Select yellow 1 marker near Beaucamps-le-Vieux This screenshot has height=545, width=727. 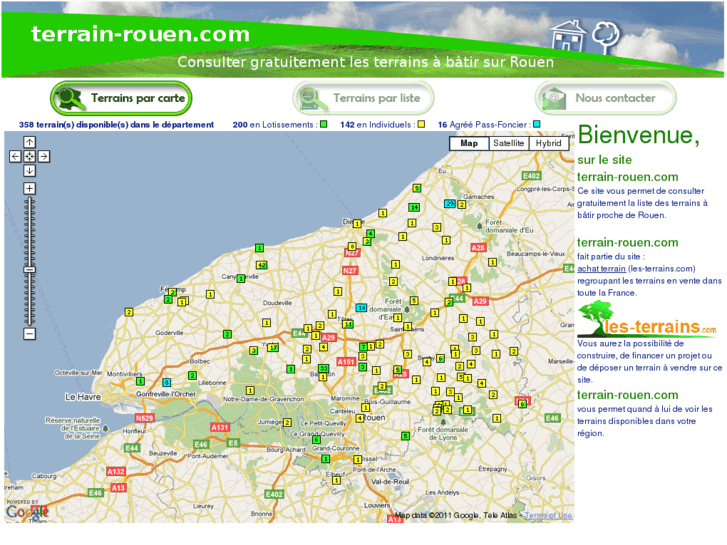pyautogui.click(x=492, y=263)
